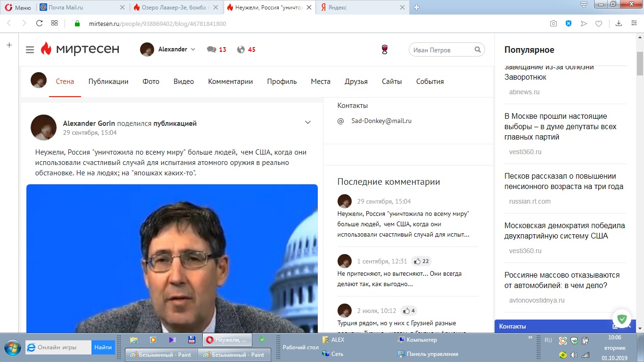
Task: Open the hamburger menu beside the Mirtesen logo
Action: (30, 50)
